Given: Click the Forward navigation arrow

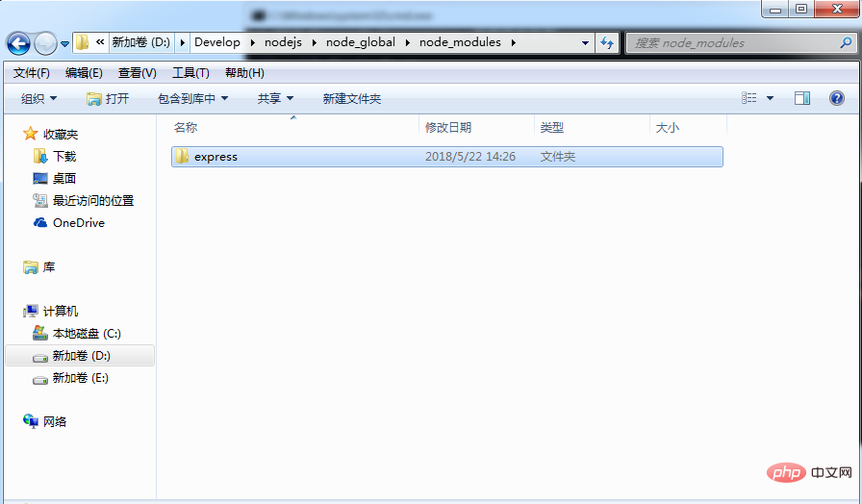Looking at the screenshot, I should (x=45, y=43).
